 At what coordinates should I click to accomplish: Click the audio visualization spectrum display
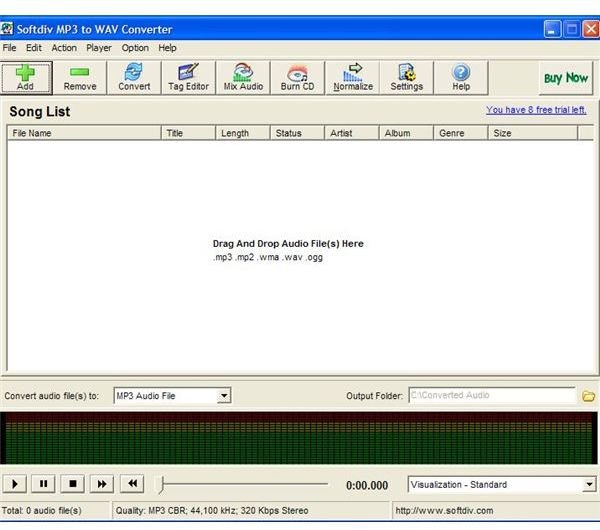coord(299,438)
